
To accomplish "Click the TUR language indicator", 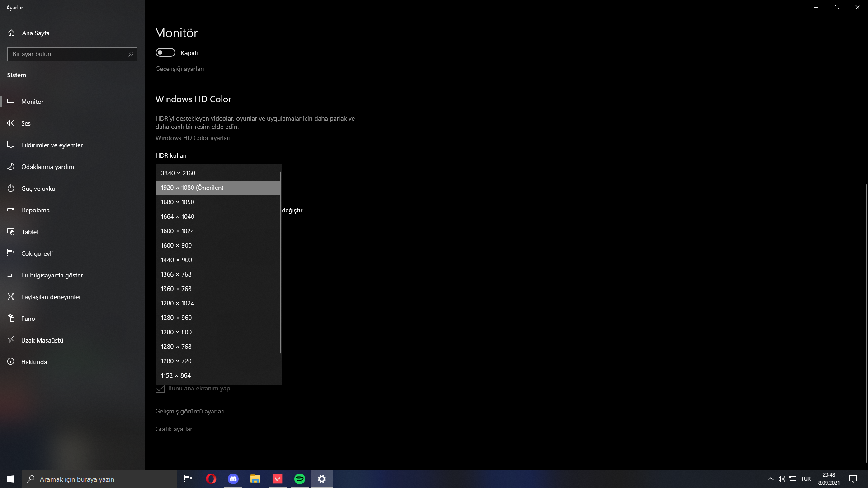I will (806, 479).
